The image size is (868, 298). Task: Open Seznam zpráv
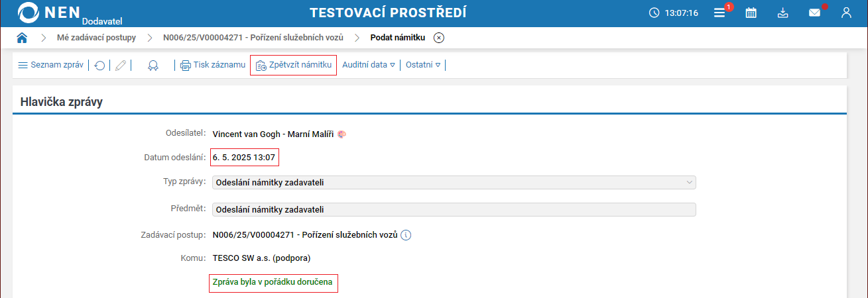pyautogui.click(x=50, y=65)
